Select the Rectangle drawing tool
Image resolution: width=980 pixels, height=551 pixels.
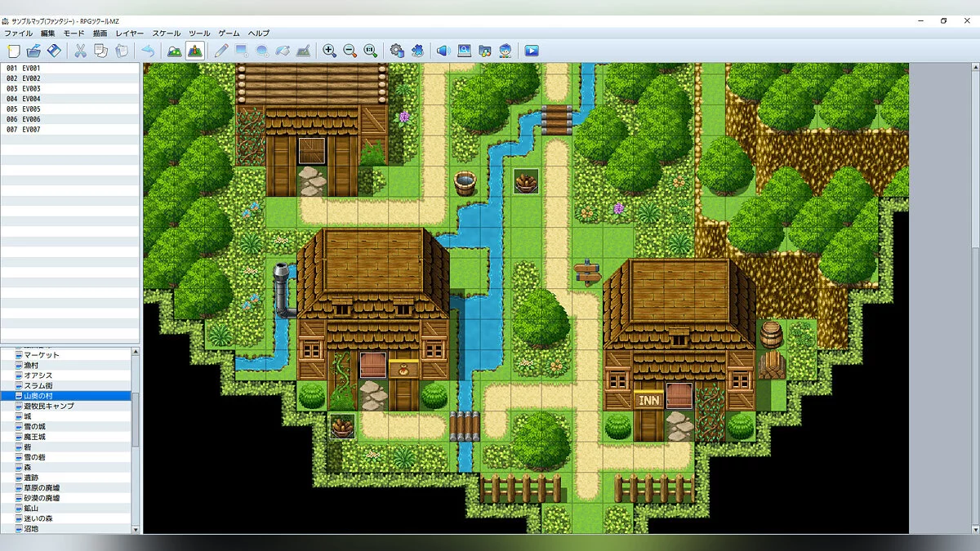[x=242, y=51]
